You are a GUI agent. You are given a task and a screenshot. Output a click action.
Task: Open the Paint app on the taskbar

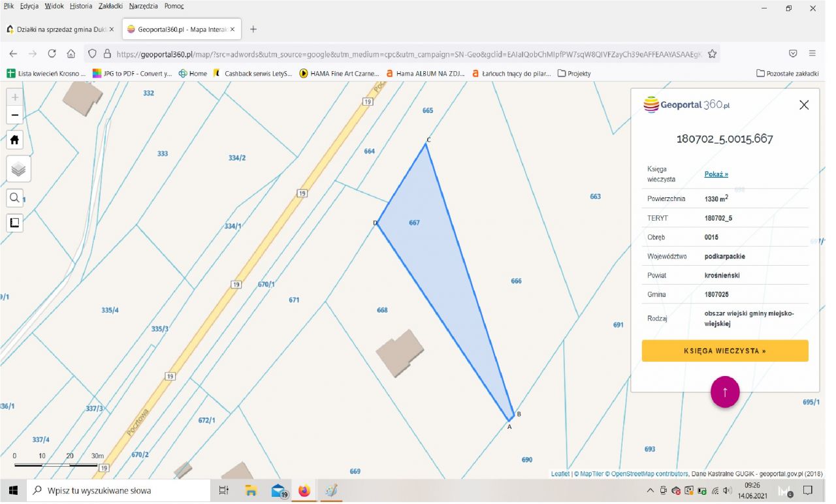[332, 490]
